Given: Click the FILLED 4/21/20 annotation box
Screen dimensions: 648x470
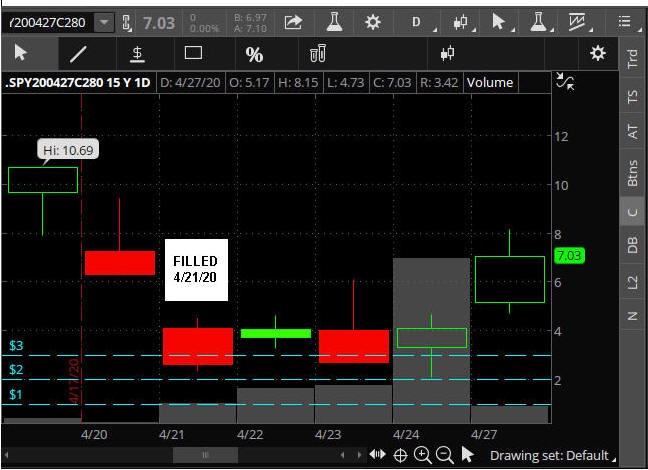Looking at the screenshot, I should coord(196,270).
